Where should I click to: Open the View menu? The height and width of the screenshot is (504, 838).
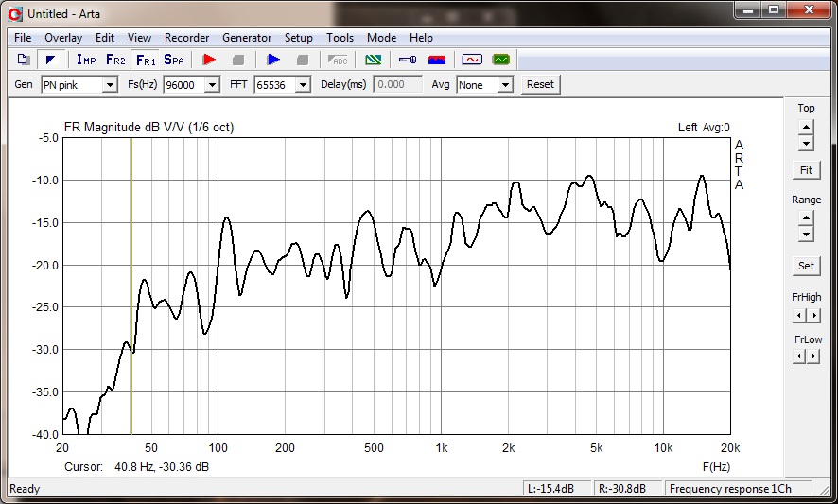click(139, 38)
